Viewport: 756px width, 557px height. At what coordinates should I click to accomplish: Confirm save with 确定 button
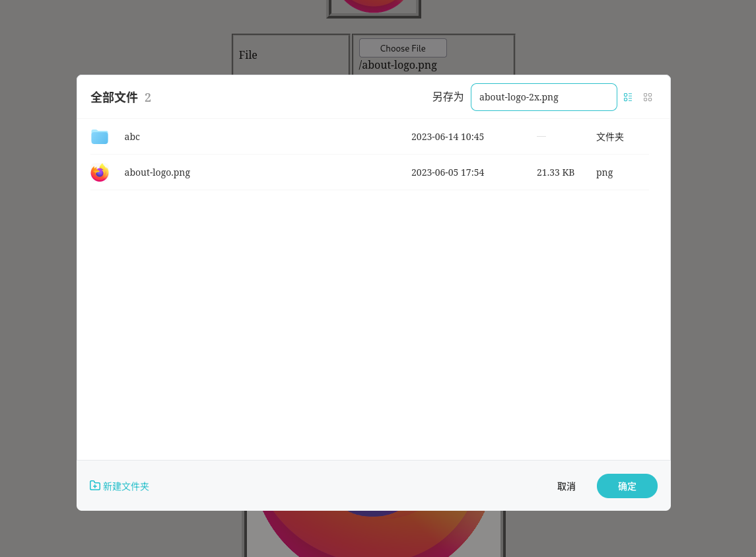coord(627,486)
